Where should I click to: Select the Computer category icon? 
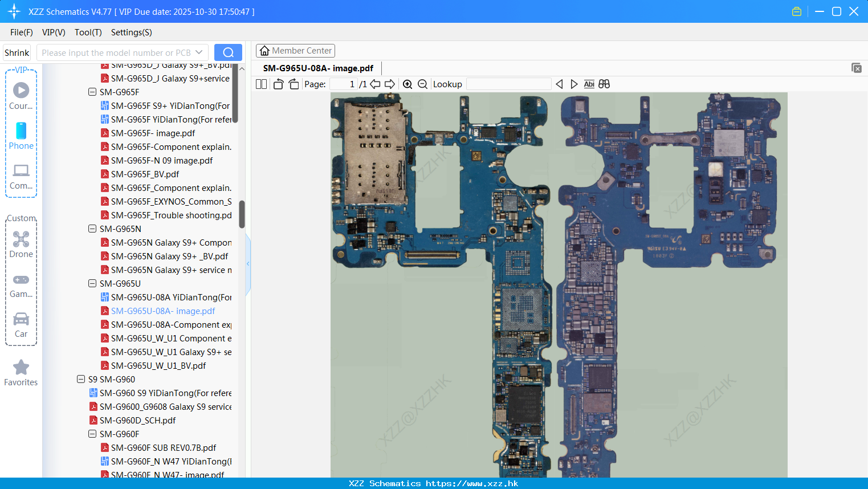tap(21, 177)
